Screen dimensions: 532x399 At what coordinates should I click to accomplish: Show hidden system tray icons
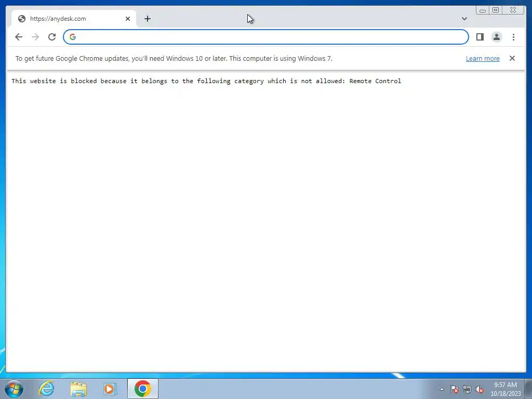(x=442, y=389)
